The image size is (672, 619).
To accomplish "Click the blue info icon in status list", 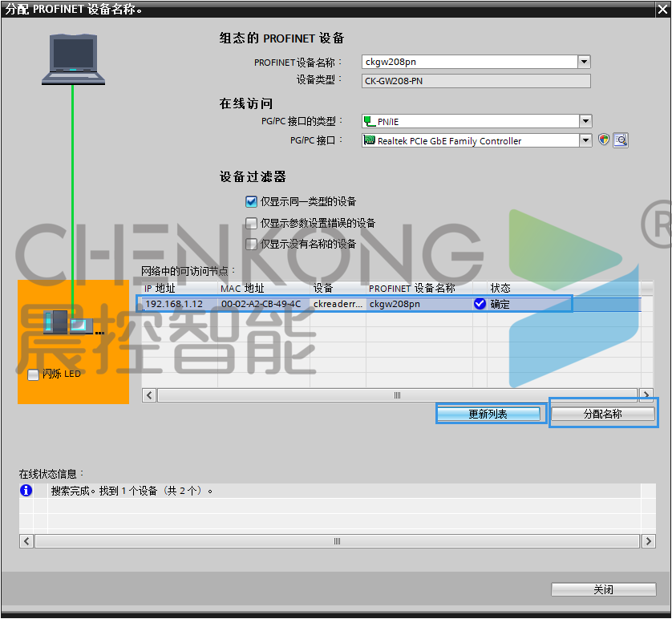I will [26, 490].
